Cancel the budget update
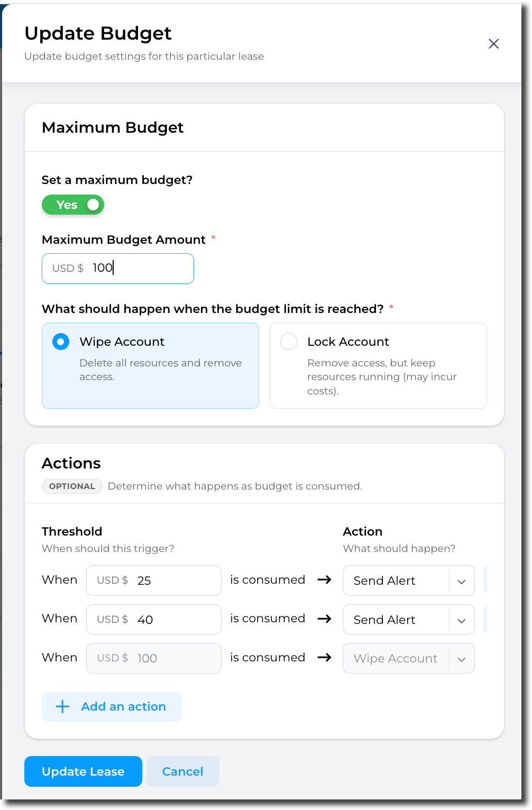This screenshot has height=810, width=532. (x=182, y=771)
